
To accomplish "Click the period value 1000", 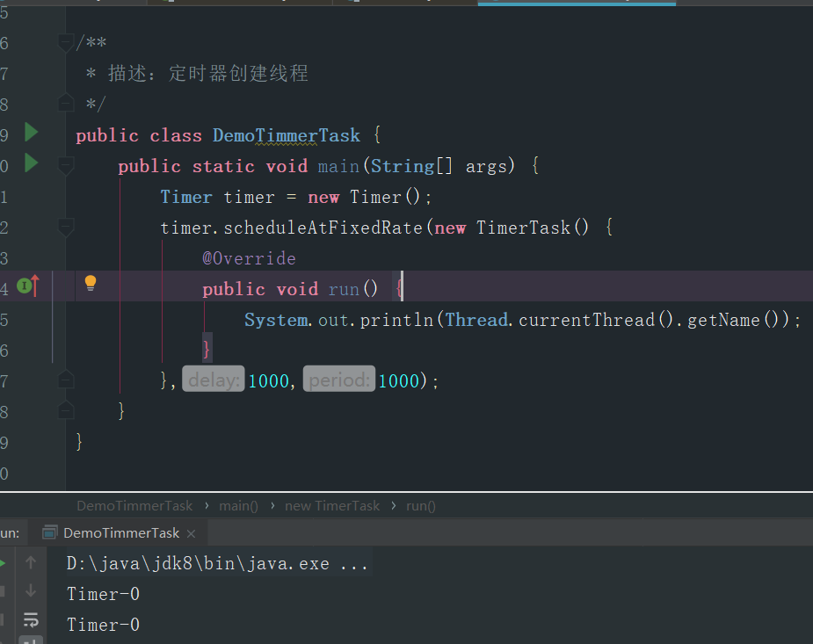I will 399,380.
